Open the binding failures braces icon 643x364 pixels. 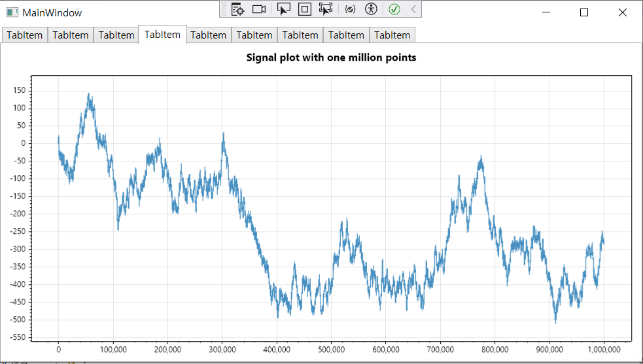[350, 9]
